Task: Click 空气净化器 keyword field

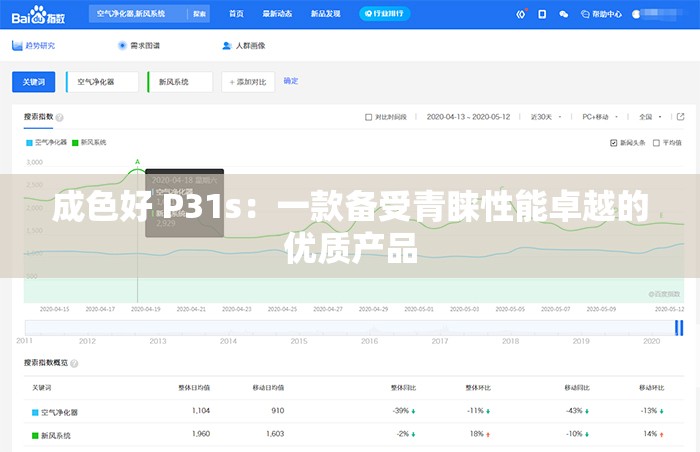Action: click(x=102, y=82)
